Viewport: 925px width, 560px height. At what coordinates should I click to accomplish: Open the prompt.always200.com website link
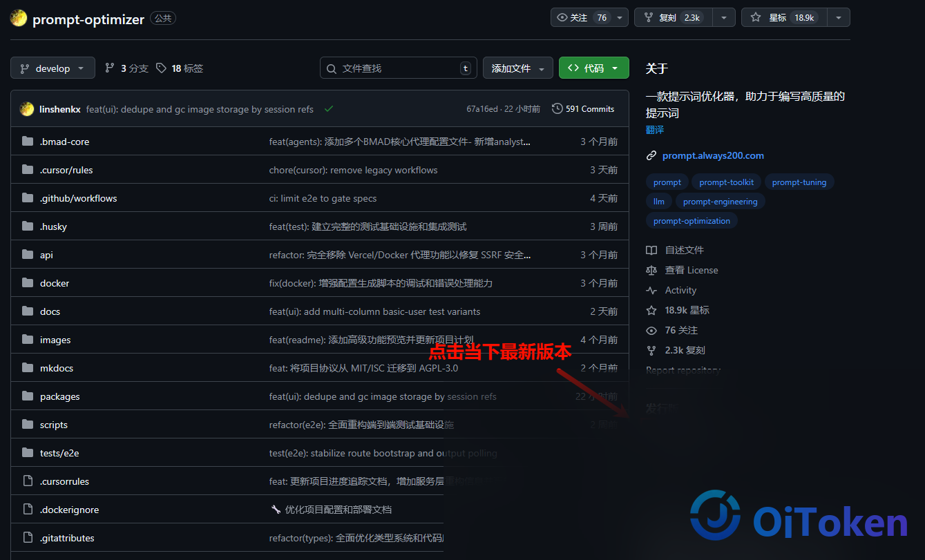coord(713,155)
